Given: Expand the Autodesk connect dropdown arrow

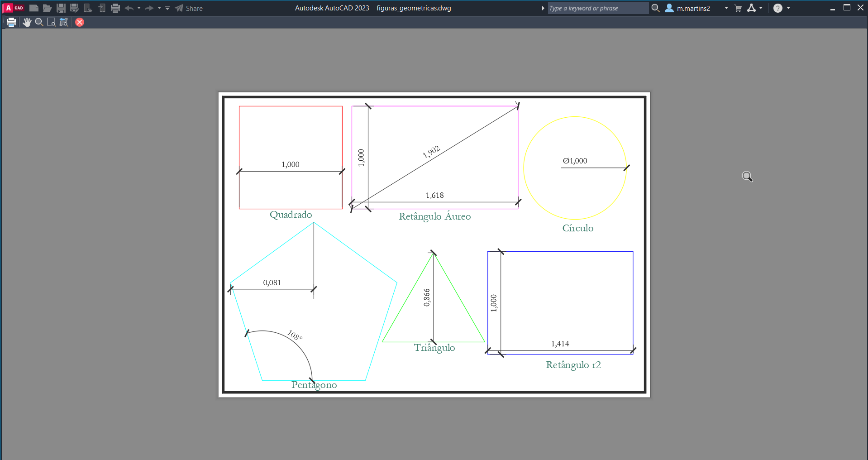Looking at the screenshot, I should coord(761,8).
